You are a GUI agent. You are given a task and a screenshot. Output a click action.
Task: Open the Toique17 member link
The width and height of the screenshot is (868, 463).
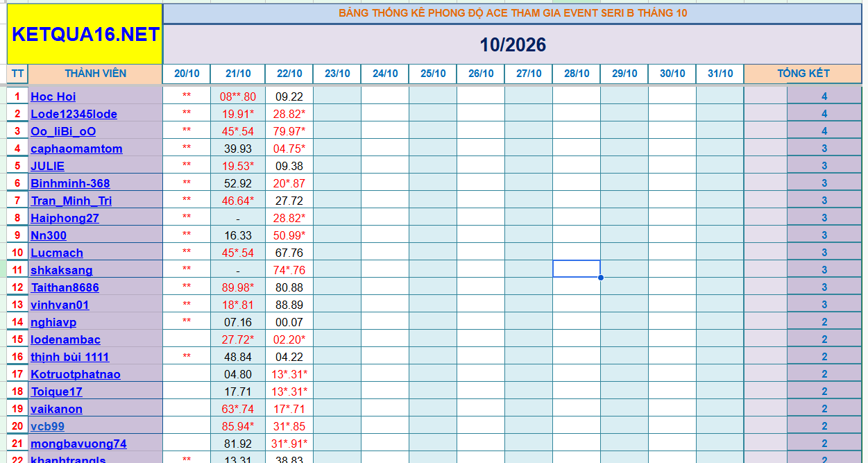click(x=56, y=392)
